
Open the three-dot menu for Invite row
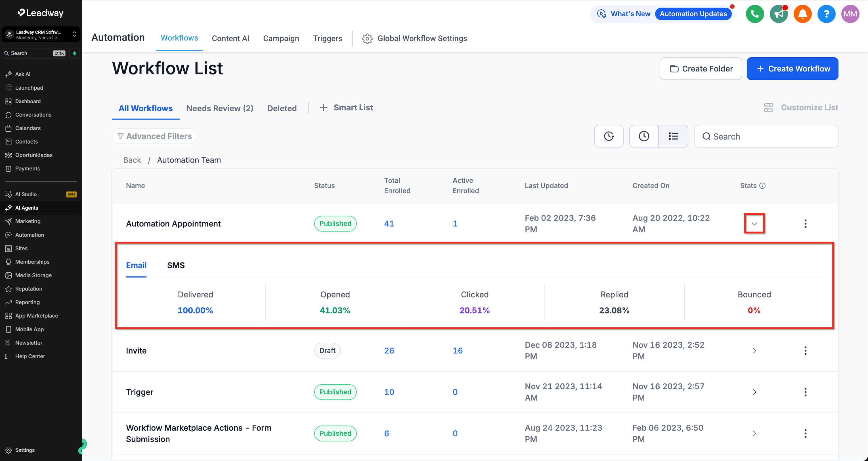(805, 351)
